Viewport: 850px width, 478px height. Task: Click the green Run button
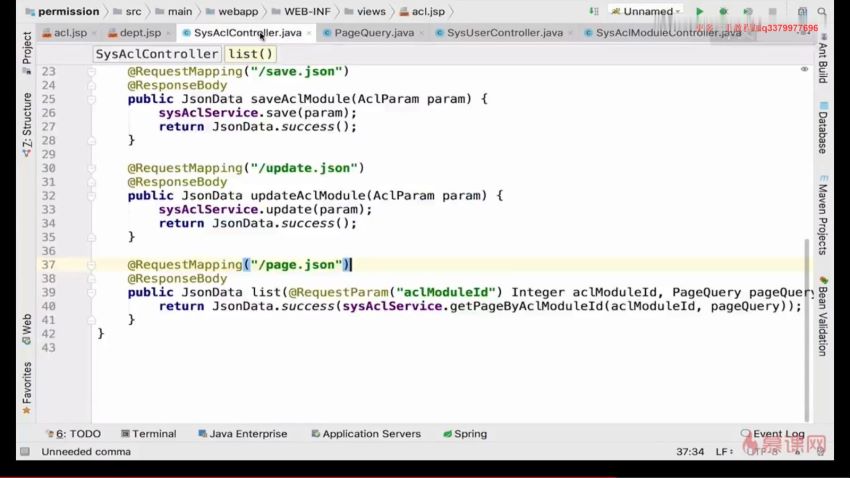coord(699,12)
